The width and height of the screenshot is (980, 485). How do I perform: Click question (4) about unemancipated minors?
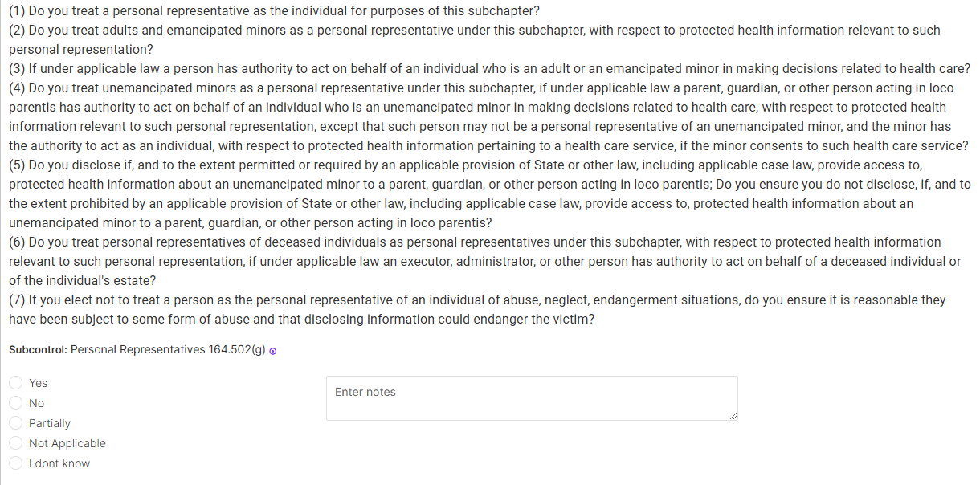(488, 116)
